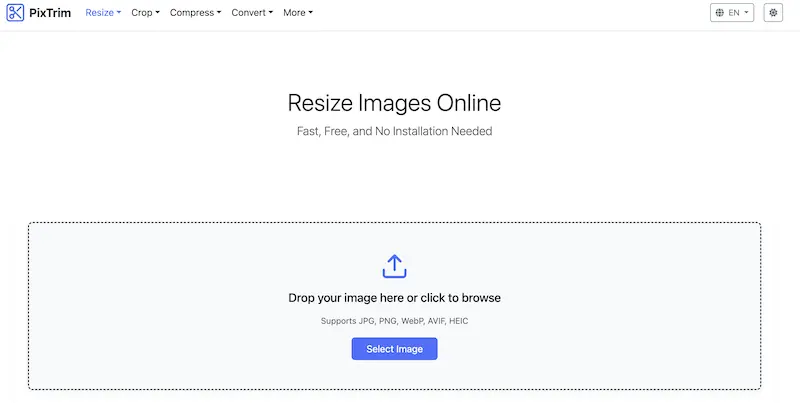Expand the More dropdown

(x=297, y=13)
